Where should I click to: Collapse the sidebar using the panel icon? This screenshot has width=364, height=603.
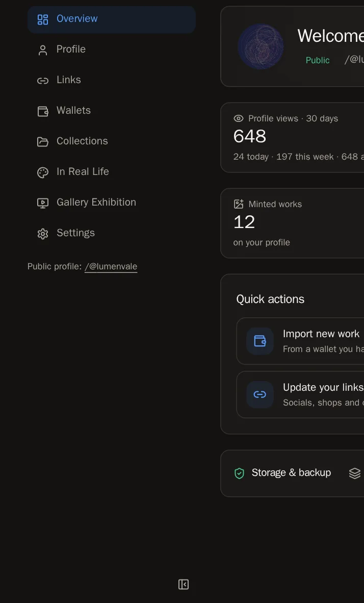pos(184,584)
